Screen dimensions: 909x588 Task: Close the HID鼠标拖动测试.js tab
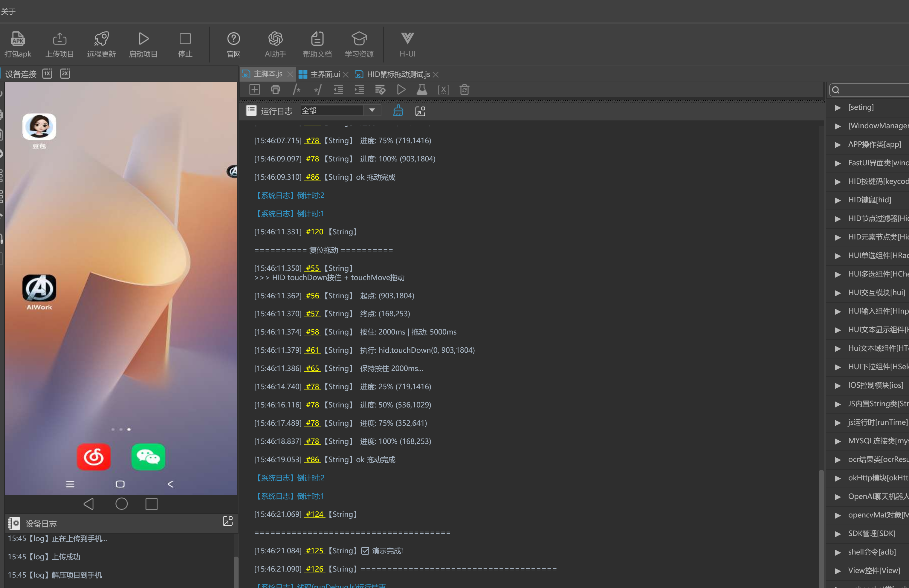click(x=436, y=74)
